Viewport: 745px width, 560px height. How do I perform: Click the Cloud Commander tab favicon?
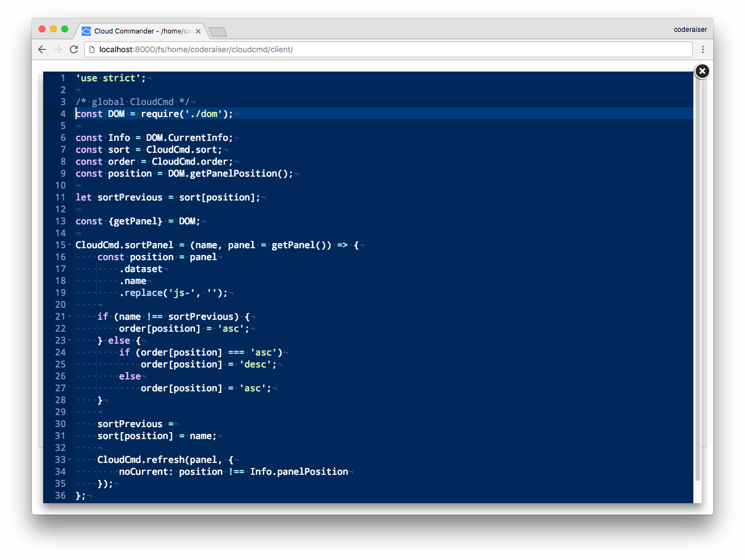86,31
